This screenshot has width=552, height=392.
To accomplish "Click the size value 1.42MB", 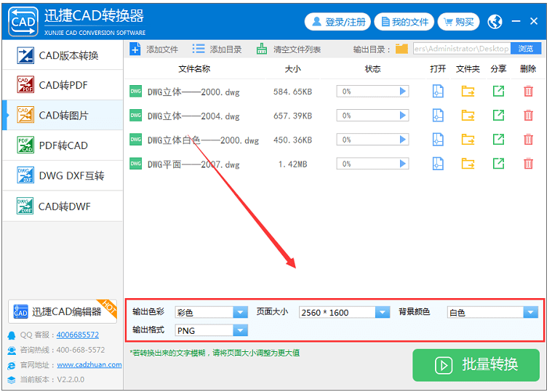I will [292, 164].
